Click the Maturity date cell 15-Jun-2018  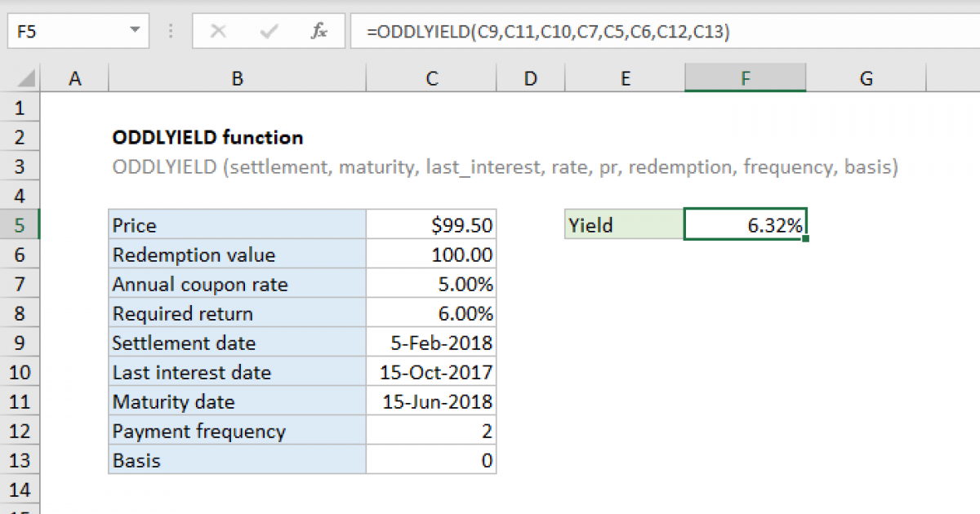click(x=431, y=402)
